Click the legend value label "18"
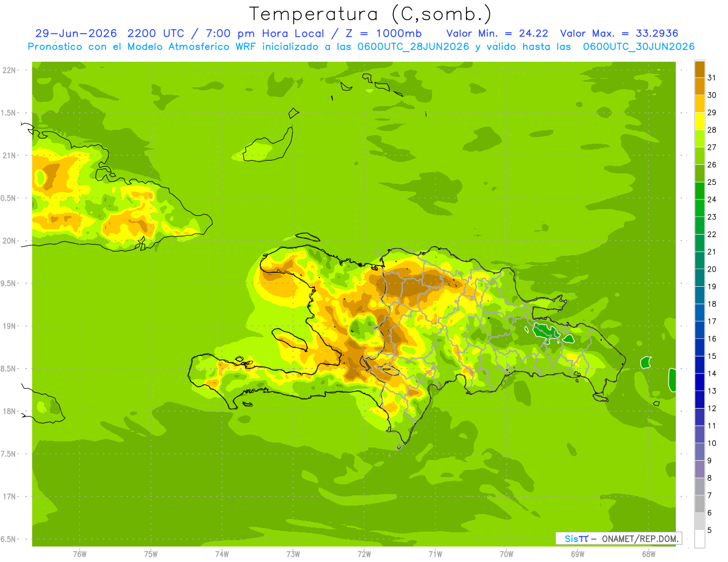728x562 pixels. click(712, 304)
